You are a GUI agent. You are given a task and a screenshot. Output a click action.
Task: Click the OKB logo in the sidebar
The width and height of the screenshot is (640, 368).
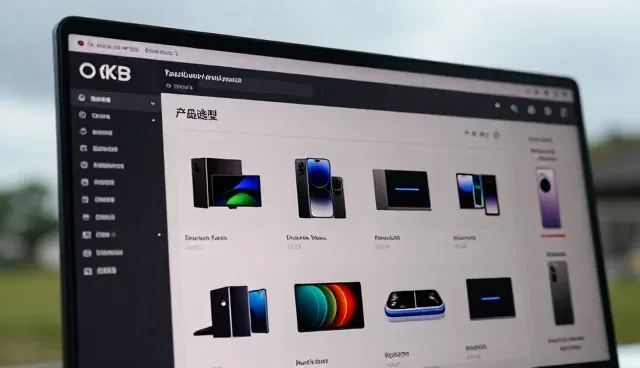coord(105,72)
